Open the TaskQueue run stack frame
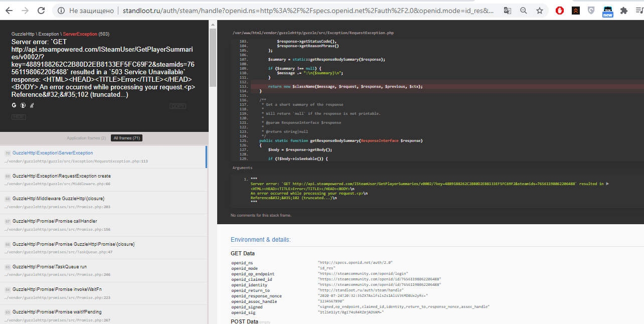This screenshot has height=324, width=644. pos(50,267)
